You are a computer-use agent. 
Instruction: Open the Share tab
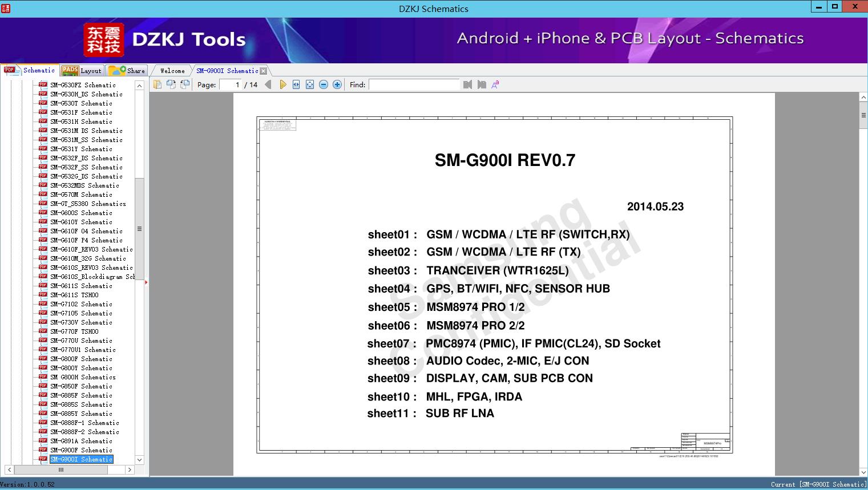tap(127, 71)
